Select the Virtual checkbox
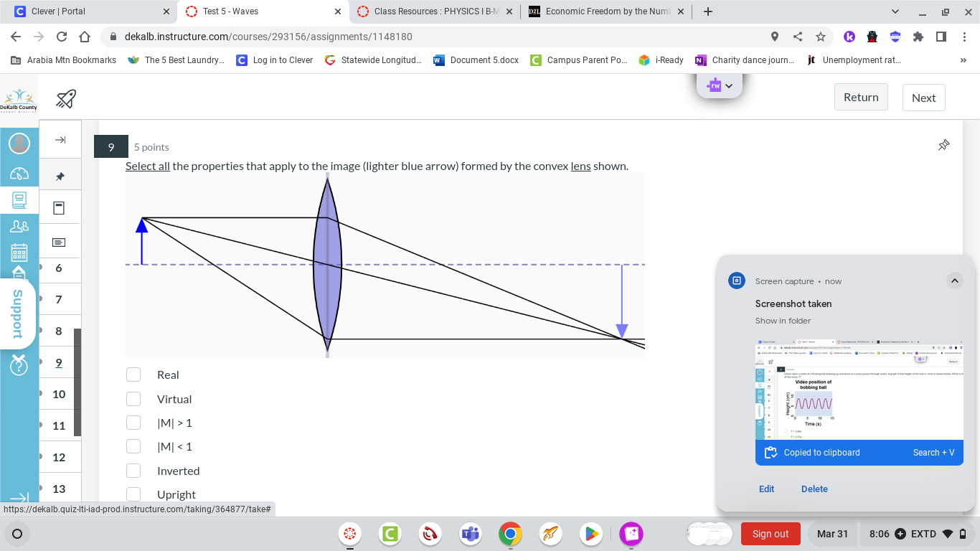Image resolution: width=980 pixels, height=551 pixels. pyautogui.click(x=133, y=399)
